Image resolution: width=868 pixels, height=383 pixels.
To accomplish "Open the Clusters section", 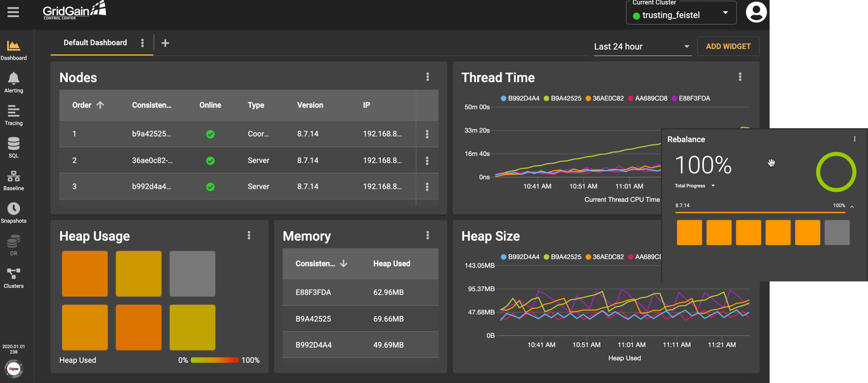I will click(14, 278).
